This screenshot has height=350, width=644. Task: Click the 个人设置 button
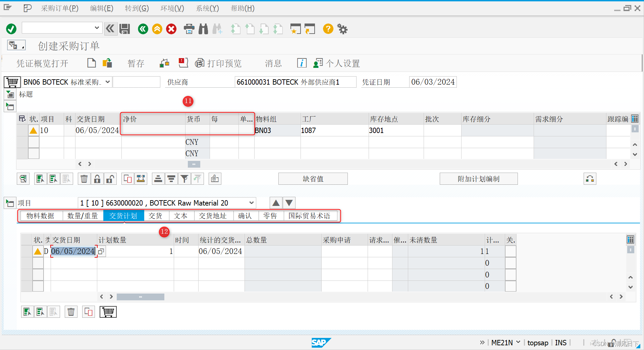click(336, 63)
